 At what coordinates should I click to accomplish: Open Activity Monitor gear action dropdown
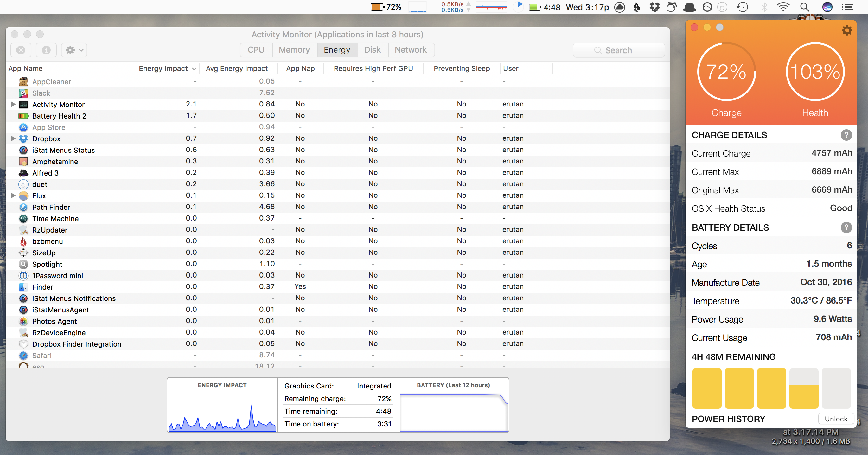coord(74,50)
